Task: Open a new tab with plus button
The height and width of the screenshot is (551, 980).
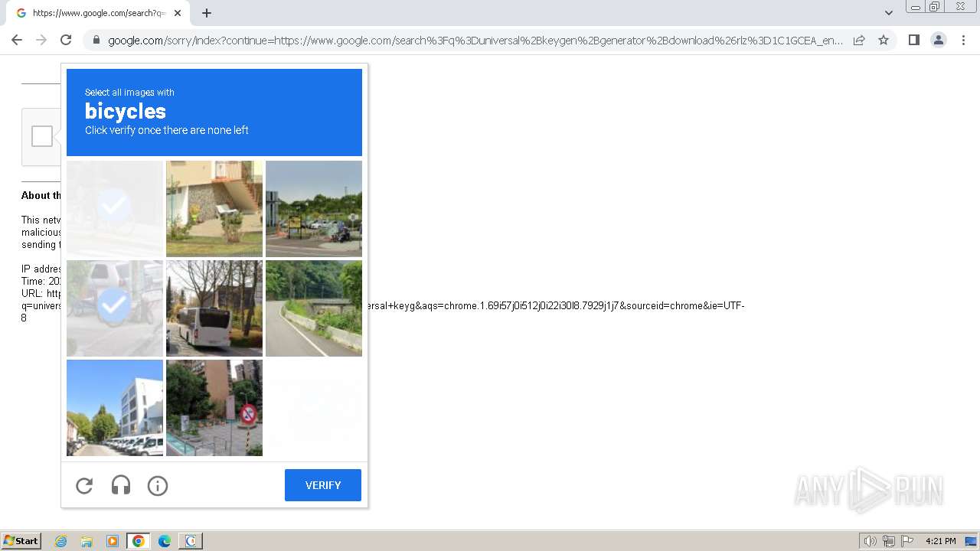Action: pyautogui.click(x=207, y=13)
